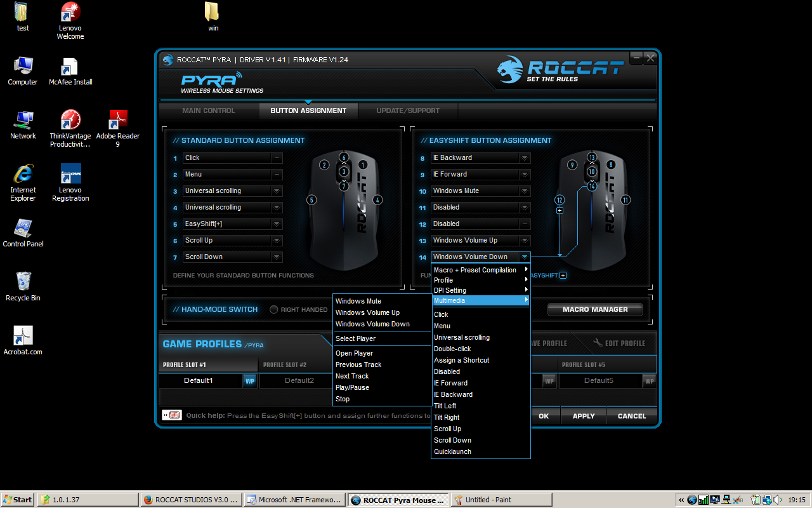Click mouse button marker 5 on standard diagram
This screenshot has height=508, width=812.
(311, 199)
